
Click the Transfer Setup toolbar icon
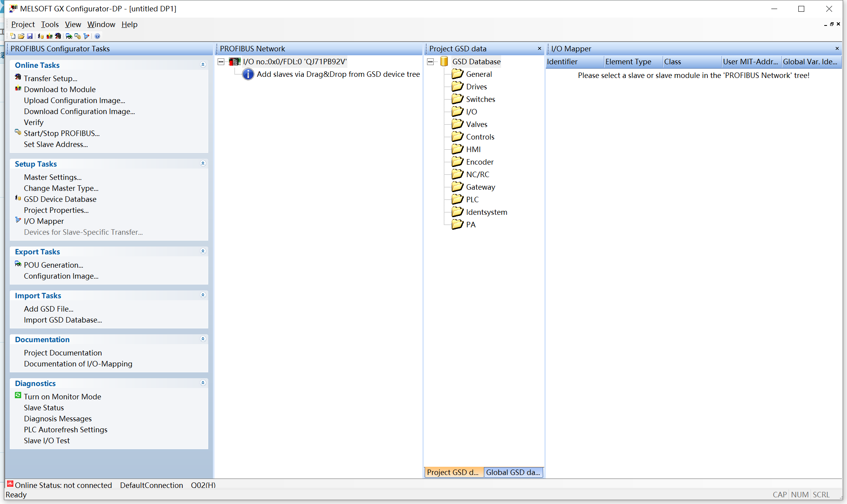pyautogui.click(x=58, y=36)
